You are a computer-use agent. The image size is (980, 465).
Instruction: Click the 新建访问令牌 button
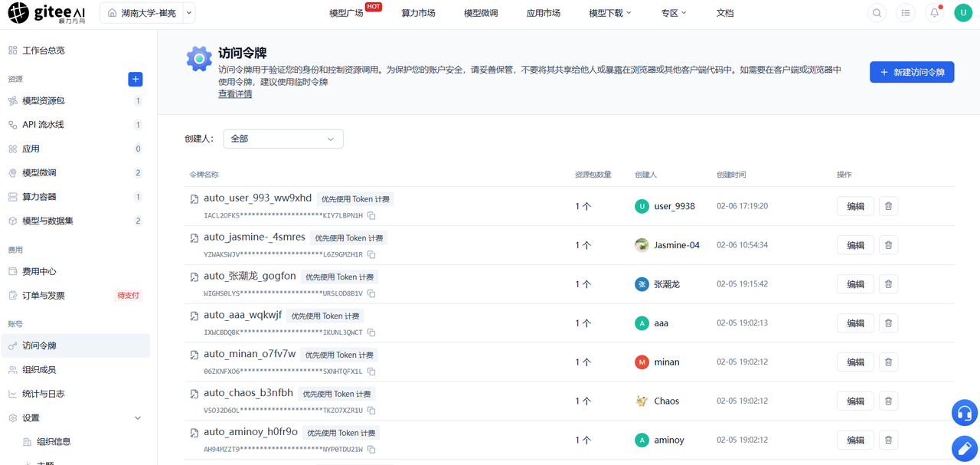[x=912, y=72]
